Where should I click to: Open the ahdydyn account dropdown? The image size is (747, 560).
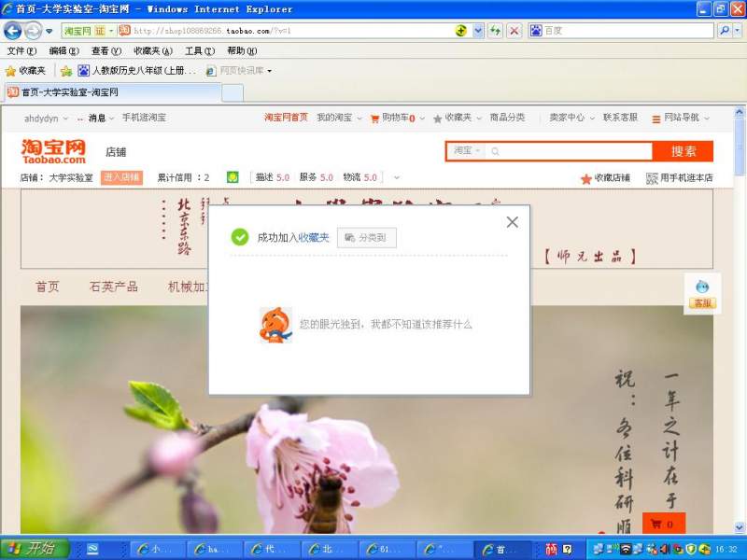coord(46,118)
